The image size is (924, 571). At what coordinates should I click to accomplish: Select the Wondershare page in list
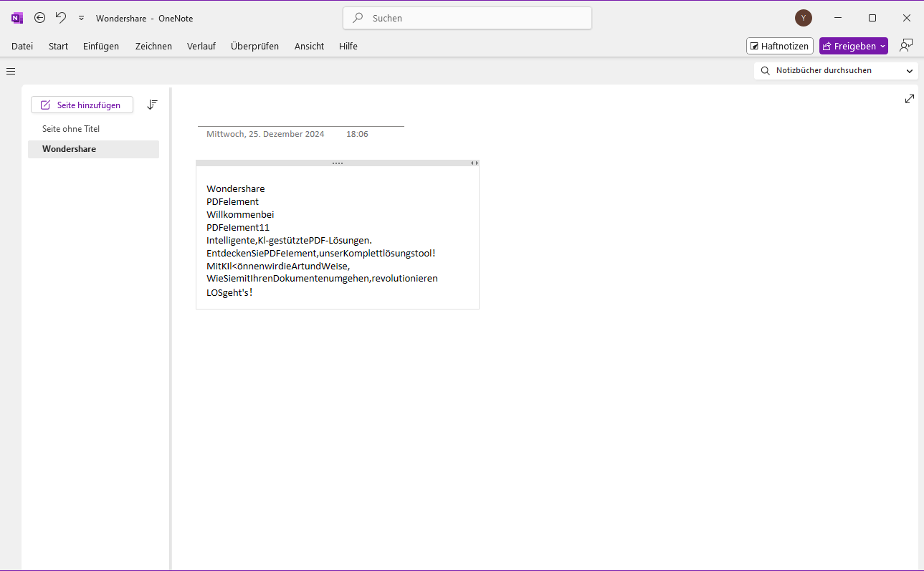pyautogui.click(x=93, y=149)
